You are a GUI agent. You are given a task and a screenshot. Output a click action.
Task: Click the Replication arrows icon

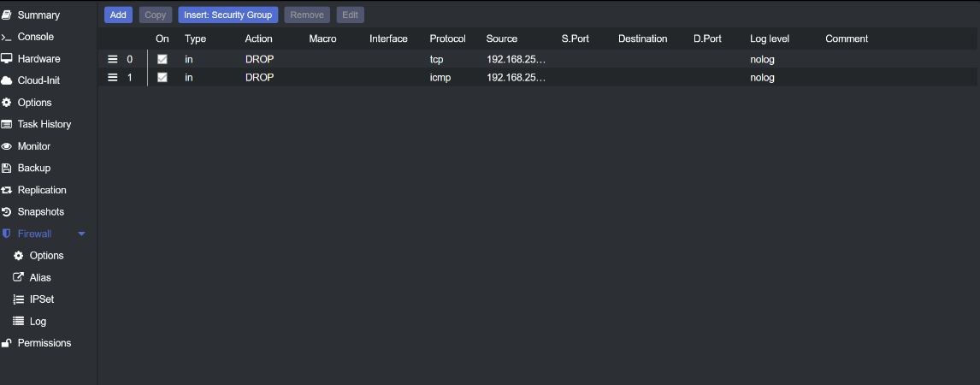[x=7, y=190]
